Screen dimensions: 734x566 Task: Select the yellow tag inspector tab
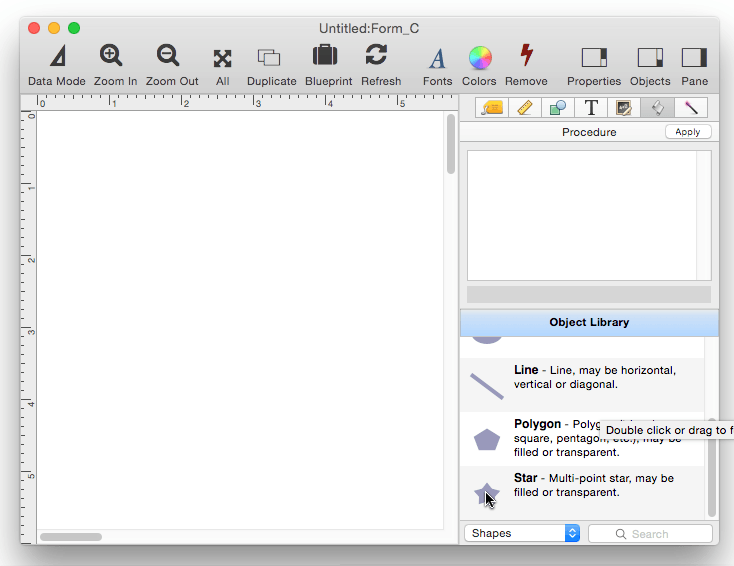click(492, 108)
